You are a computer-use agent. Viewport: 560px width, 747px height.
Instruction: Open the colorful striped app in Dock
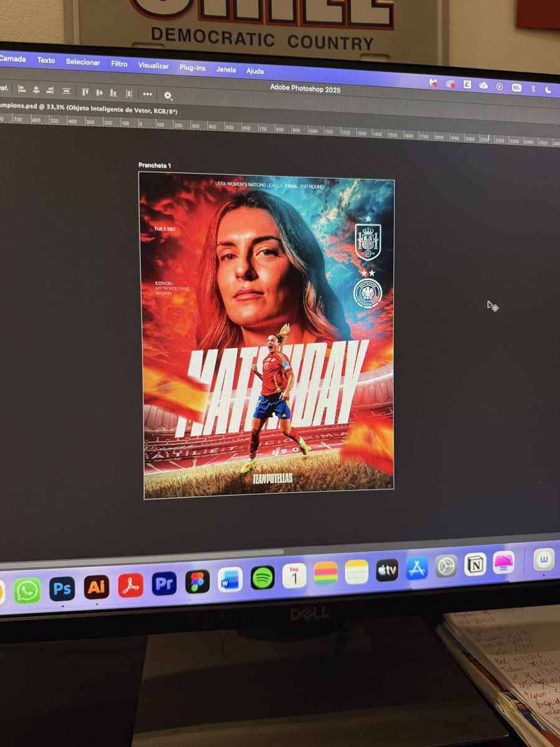(325, 574)
